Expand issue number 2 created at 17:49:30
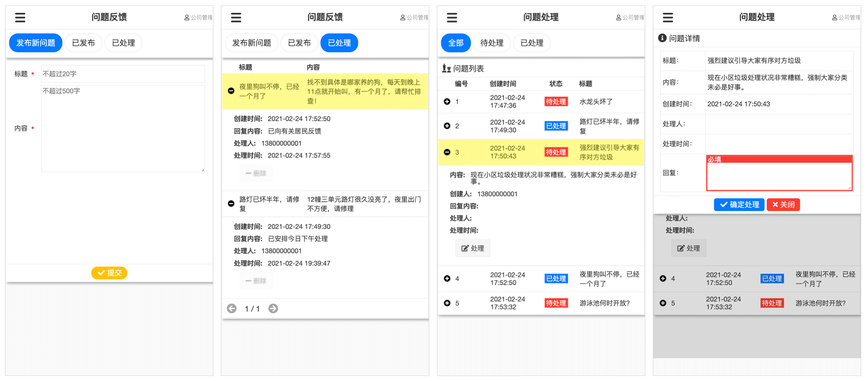The height and width of the screenshot is (381, 868). (x=447, y=126)
